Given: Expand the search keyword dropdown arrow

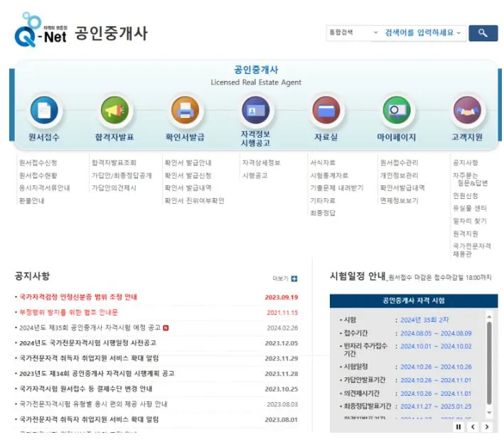Looking at the screenshot, I should pos(459,33).
